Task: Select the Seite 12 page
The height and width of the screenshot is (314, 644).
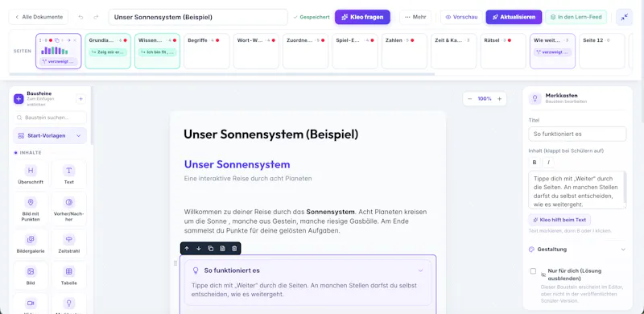Action: coord(601,51)
